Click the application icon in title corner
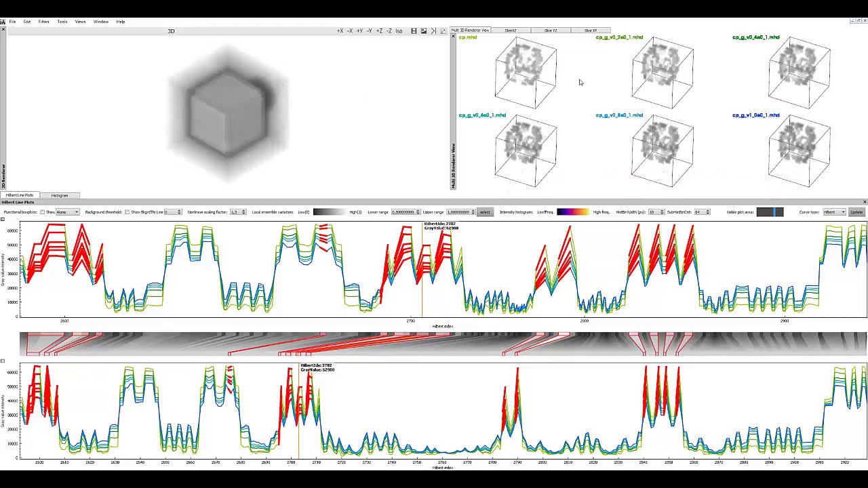 click(3, 22)
